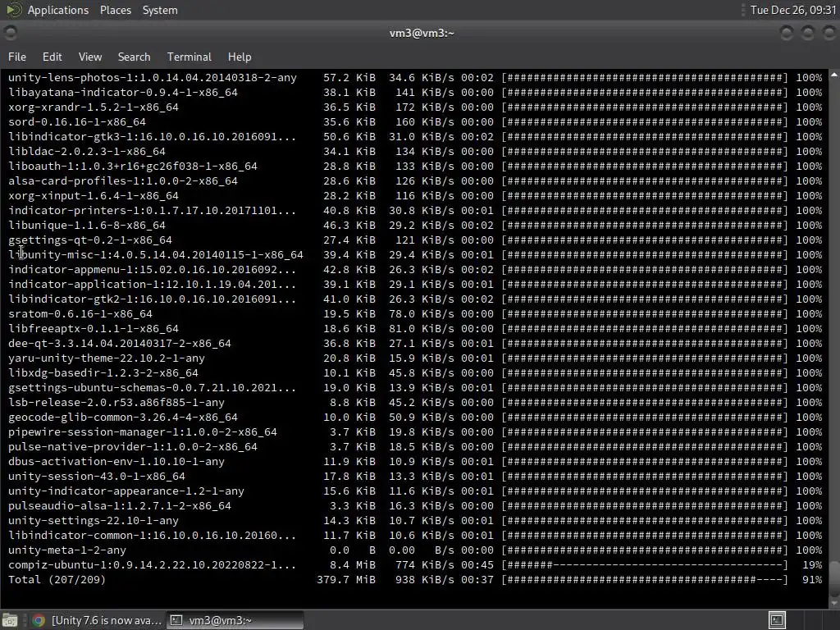840x630 pixels.
Task: Click the text libayatana-indicator-0.9.4-1-x86_64
Action: click(123, 92)
